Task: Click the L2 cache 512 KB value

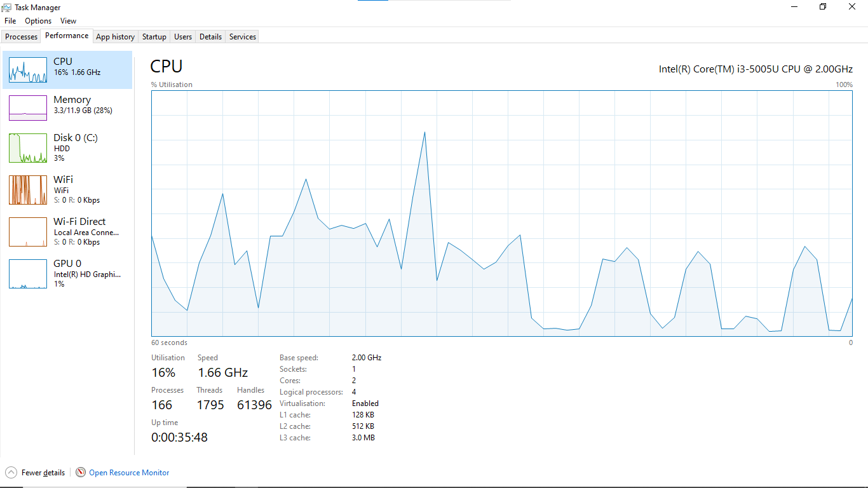Action: pyautogui.click(x=363, y=426)
